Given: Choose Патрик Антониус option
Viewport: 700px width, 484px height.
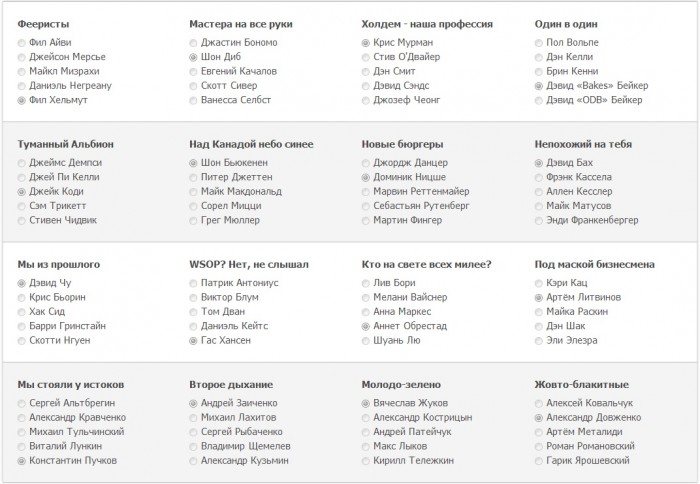Looking at the screenshot, I should 195,283.
